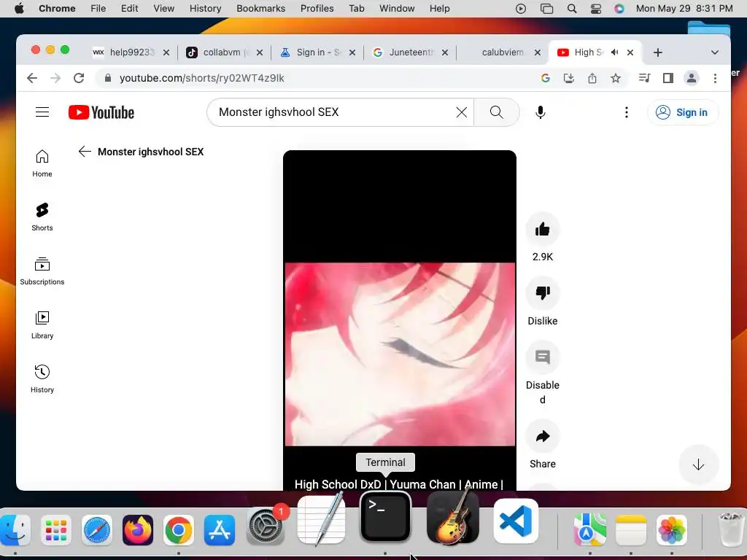Viewport: 747px width, 560px height.
Task: Open Spotlight search in menu bar
Action: point(572,9)
